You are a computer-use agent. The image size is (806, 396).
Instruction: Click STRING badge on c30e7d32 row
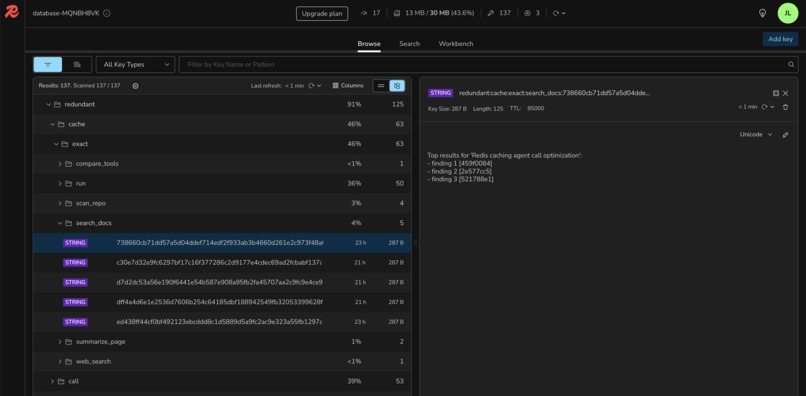click(76, 262)
